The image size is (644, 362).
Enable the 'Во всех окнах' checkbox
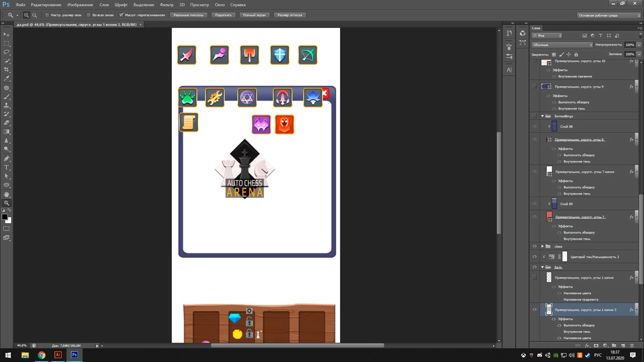[x=89, y=15]
